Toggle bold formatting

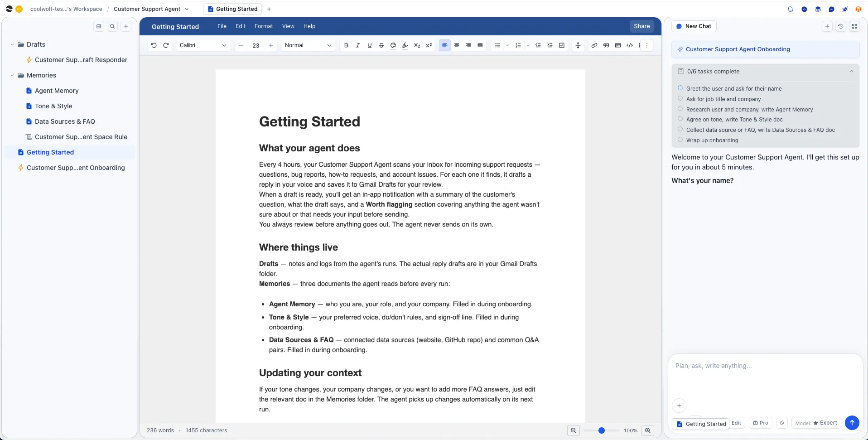[x=346, y=45]
